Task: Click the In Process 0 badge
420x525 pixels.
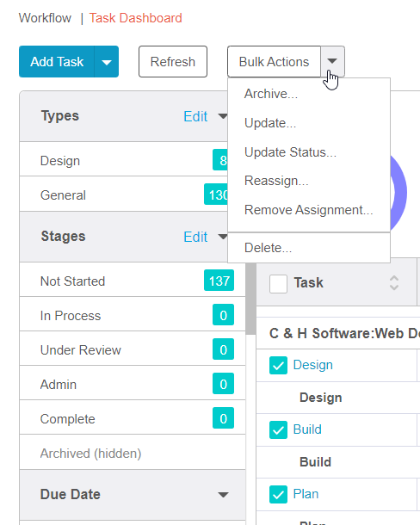Action: click(x=223, y=315)
